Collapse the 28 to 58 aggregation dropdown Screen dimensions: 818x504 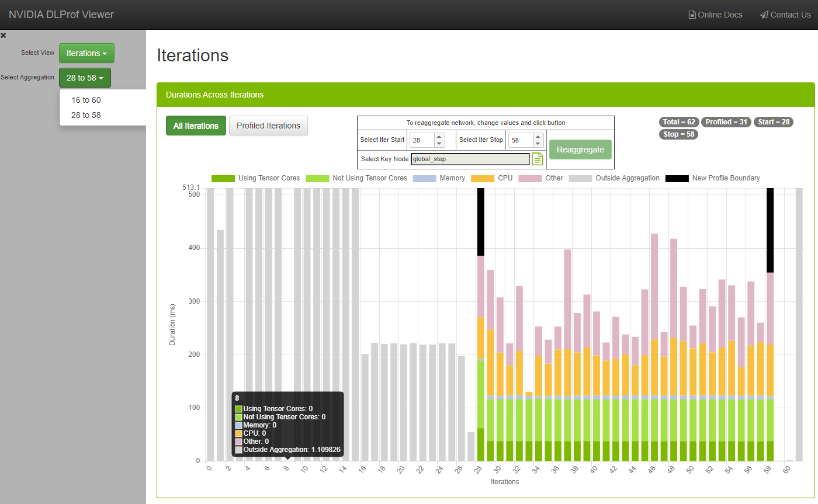tap(85, 78)
